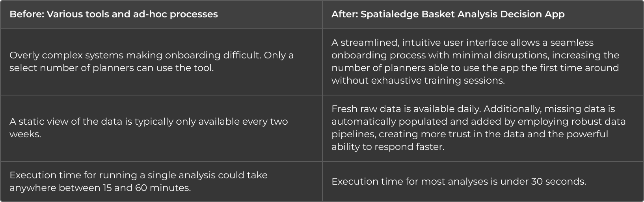Click the 'Fresh raw data is available daily' cell

483,128
